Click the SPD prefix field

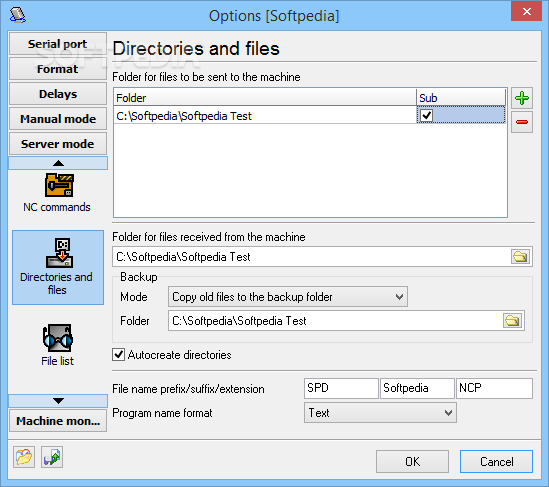coord(341,388)
